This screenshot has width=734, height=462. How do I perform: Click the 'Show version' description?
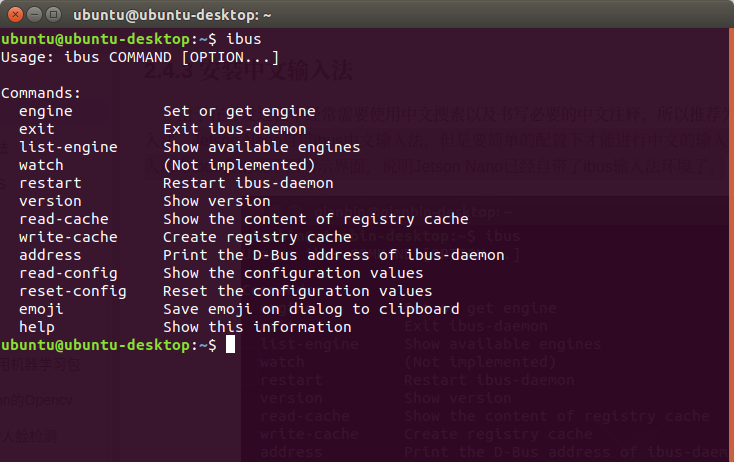(x=217, y=201)
